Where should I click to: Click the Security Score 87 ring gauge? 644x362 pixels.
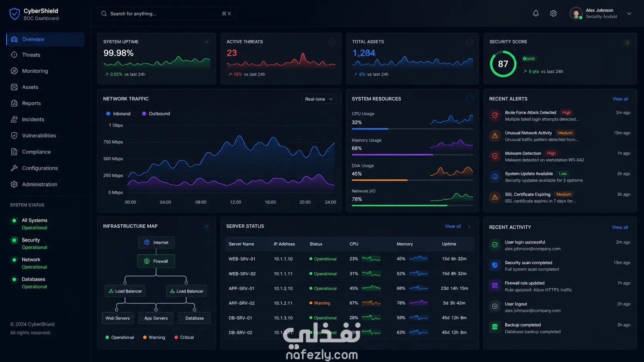click(x=503, y=64)
